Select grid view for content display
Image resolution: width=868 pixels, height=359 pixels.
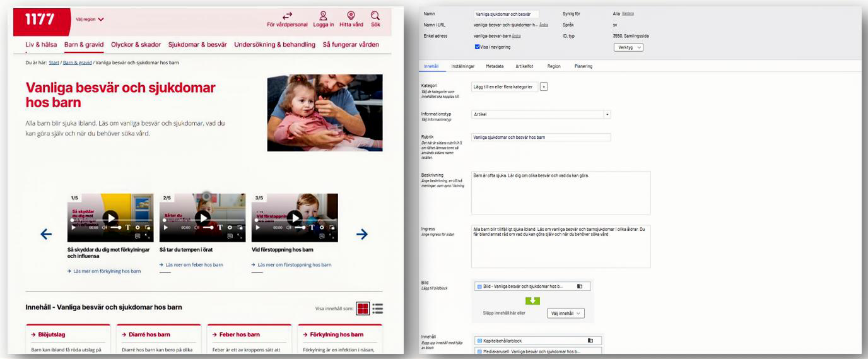363,309
